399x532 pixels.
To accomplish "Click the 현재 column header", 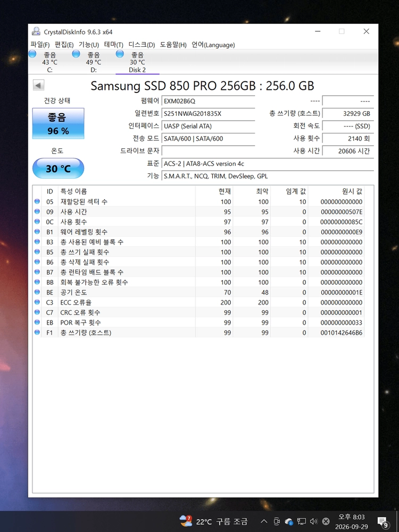I will pos(214,191).
